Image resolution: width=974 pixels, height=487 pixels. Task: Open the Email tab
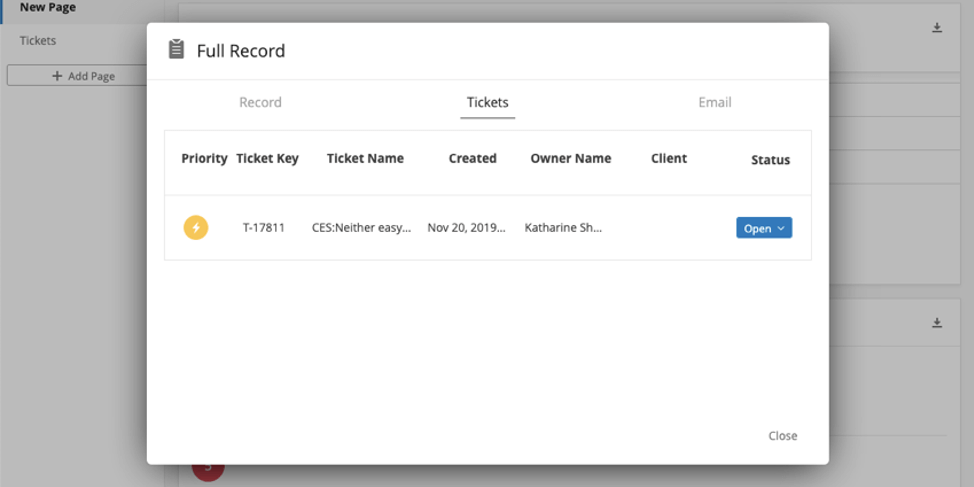point(714,102)
